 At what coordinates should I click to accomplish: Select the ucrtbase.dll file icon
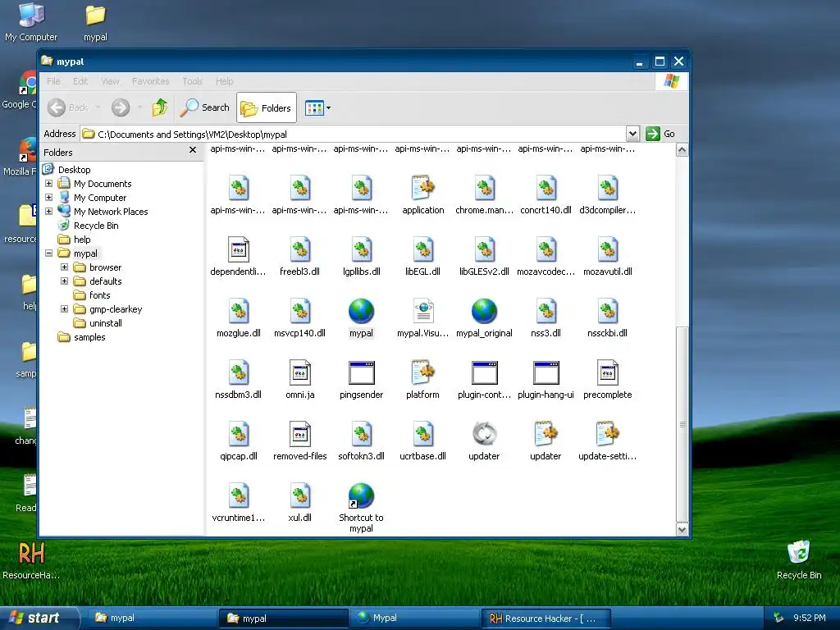(x=422, y=435)
